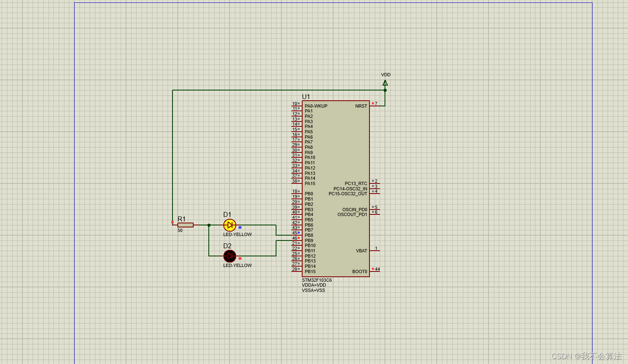
Task: Click the PB15 pin label
Action: [310, 271]
